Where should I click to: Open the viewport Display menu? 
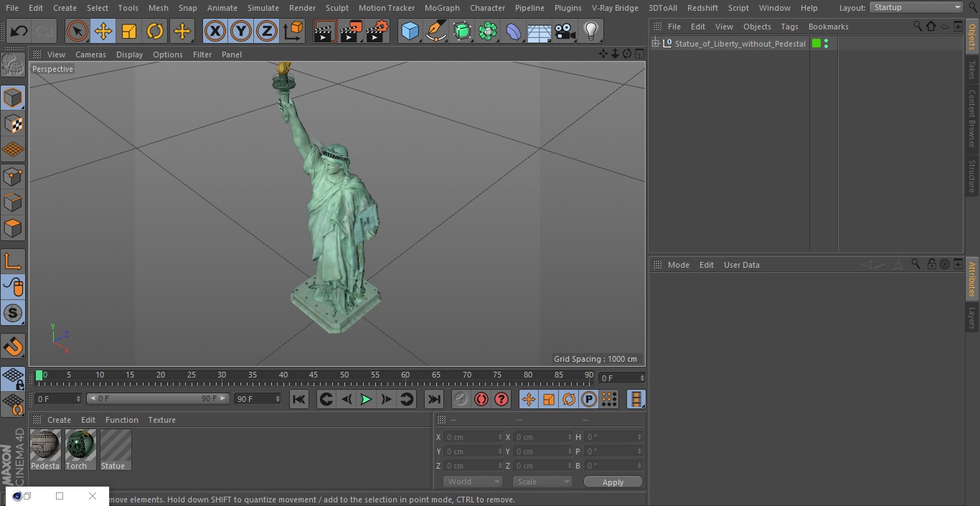click(129, 55)
